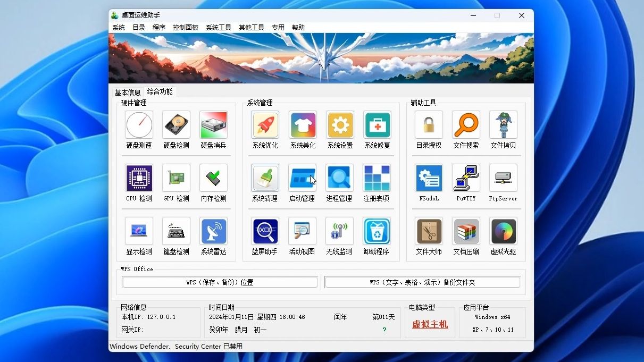Open 活动视图 activity view icon

coord(303,231)
